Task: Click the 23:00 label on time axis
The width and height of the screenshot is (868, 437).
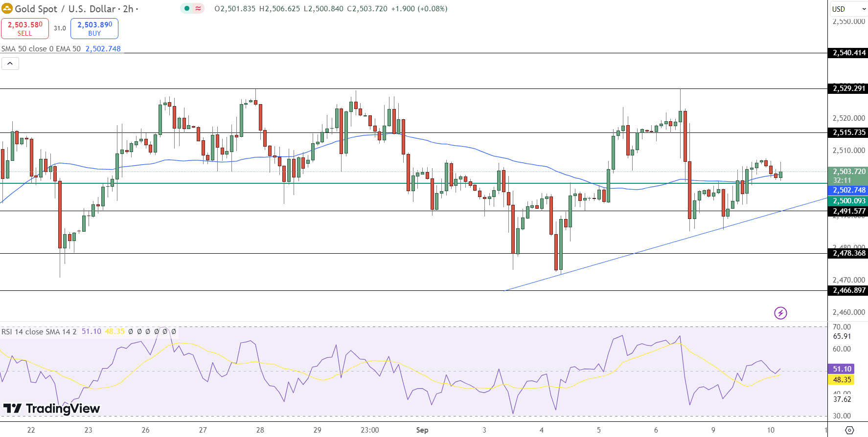Action: click(370, 430)
